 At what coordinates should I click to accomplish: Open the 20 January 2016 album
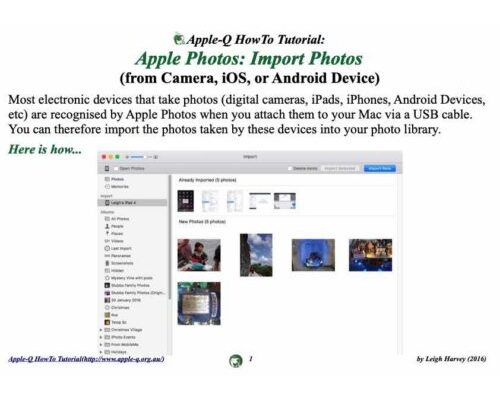126,300
